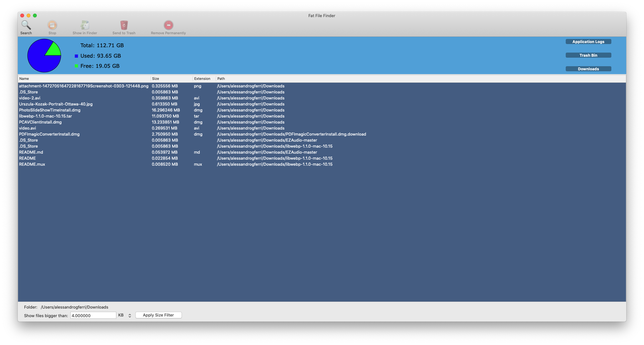Open the Trash Bin panel
This screenshot has height=345, width=644.
(589, 55)
